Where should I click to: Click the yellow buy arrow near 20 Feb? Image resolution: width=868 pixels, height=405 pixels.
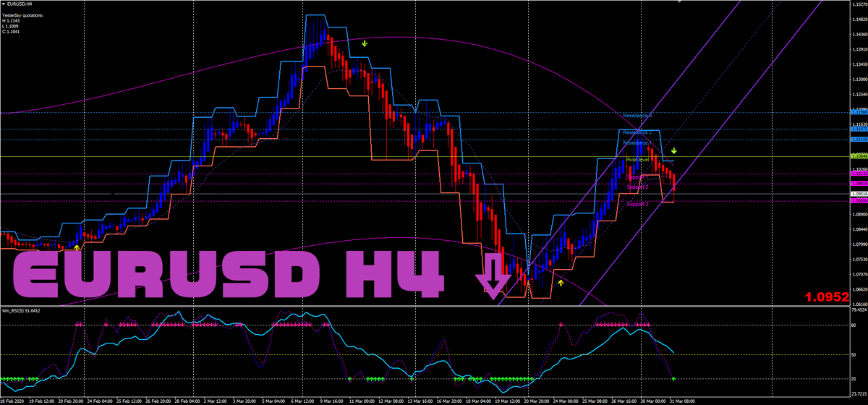click(x=77, y=248)
